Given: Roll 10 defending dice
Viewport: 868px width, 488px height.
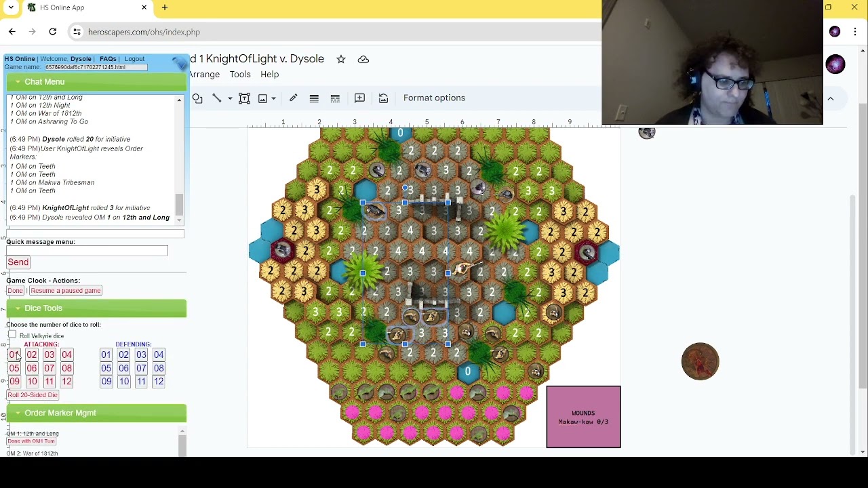Looking at the screenshot, I should 123,382.
